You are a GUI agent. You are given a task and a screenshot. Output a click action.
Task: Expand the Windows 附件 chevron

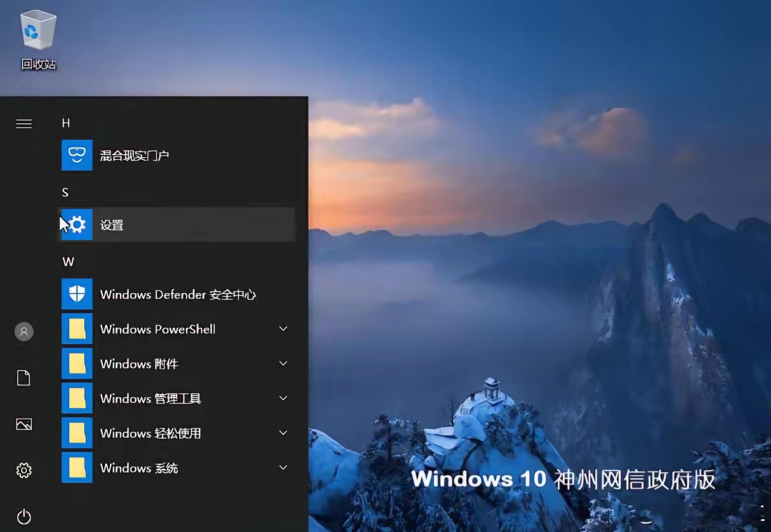click(283, 363)
